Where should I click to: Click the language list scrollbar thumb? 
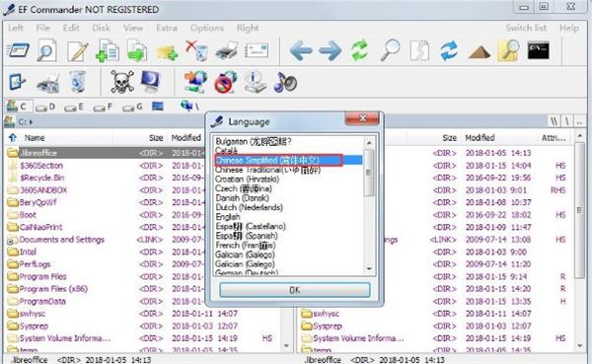pos(369,173)
